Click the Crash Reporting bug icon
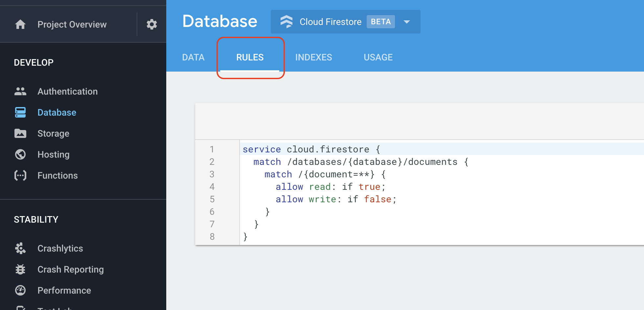 point(20,269)
